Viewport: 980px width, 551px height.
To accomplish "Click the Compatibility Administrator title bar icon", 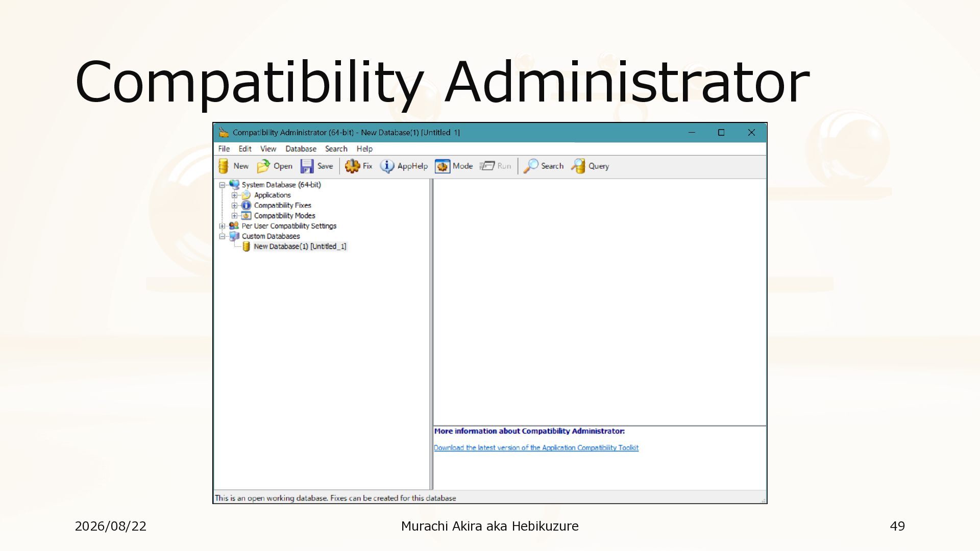I will tap(224, 133).
